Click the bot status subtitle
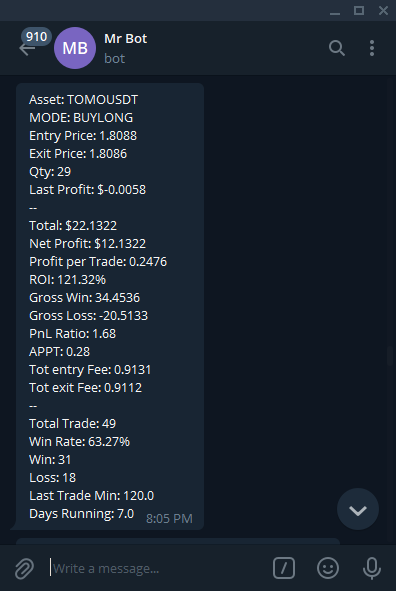The height and width of the screenshot is (591, 396). tap(115, 58)
